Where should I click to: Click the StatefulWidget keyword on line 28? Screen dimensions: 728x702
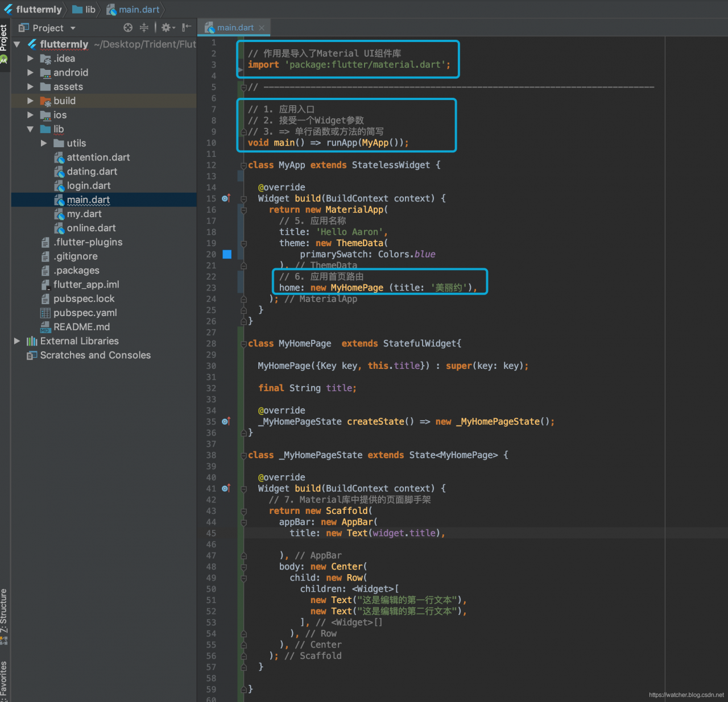[420, 343]
